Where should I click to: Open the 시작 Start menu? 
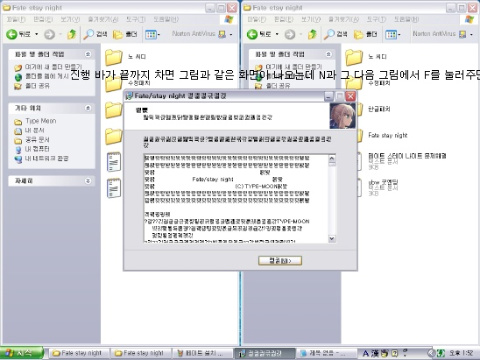coord(22,353)
